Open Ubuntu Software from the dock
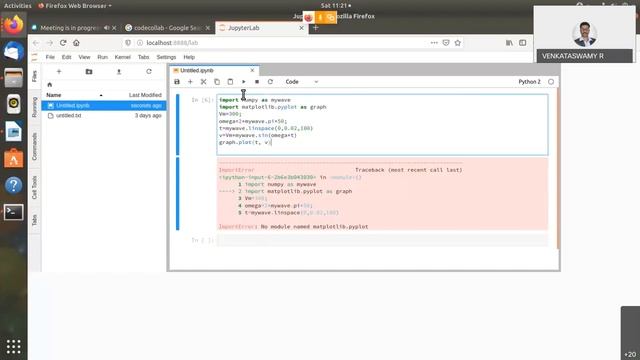 coord(13,158)
